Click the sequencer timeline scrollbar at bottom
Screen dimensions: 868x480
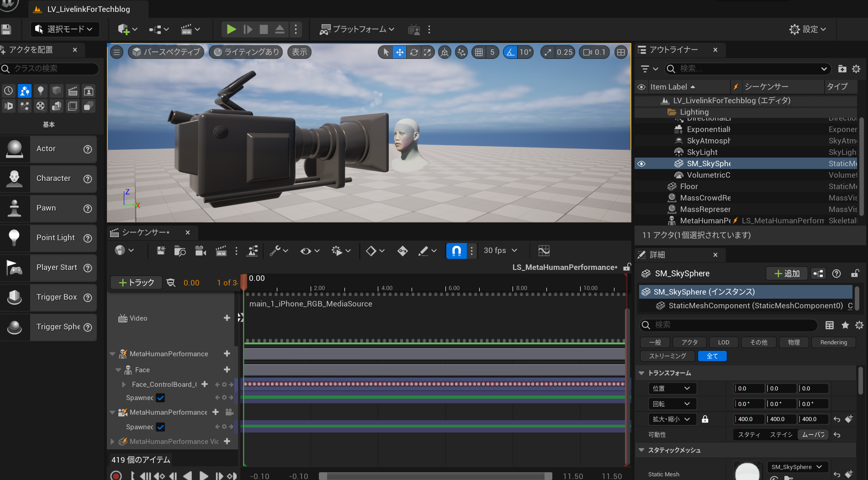click(435, 476)
